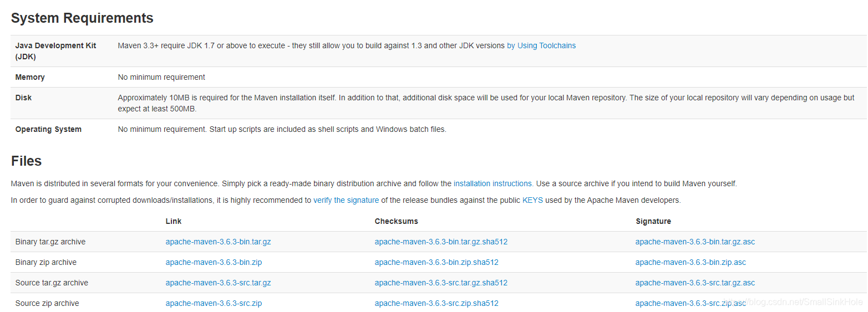
Task: Open apache-maven-3.6.3-src.tar.gz.sha512 checksum
Action: pos(441,283)
